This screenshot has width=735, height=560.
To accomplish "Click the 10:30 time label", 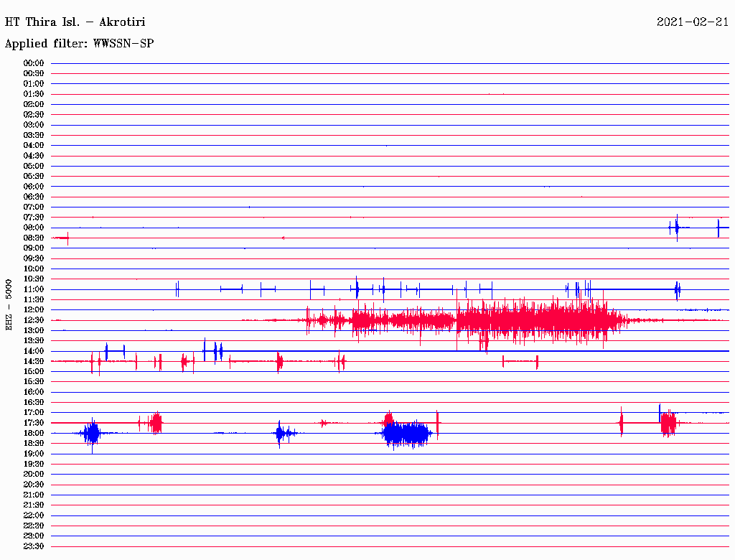I will click(34, 279).
